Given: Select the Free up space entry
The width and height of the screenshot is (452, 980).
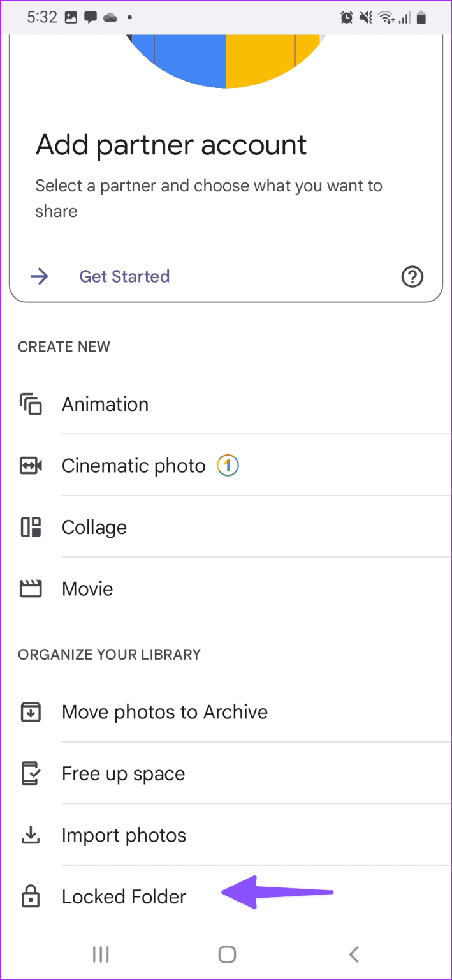Looking at the screenshot, I should point(123,773).
